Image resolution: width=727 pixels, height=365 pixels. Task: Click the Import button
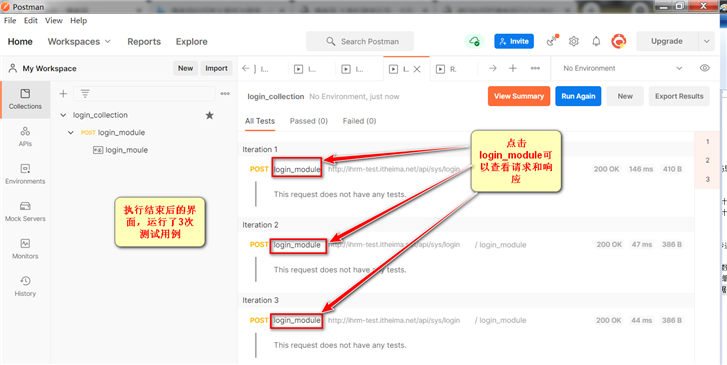tap(217, 68)
